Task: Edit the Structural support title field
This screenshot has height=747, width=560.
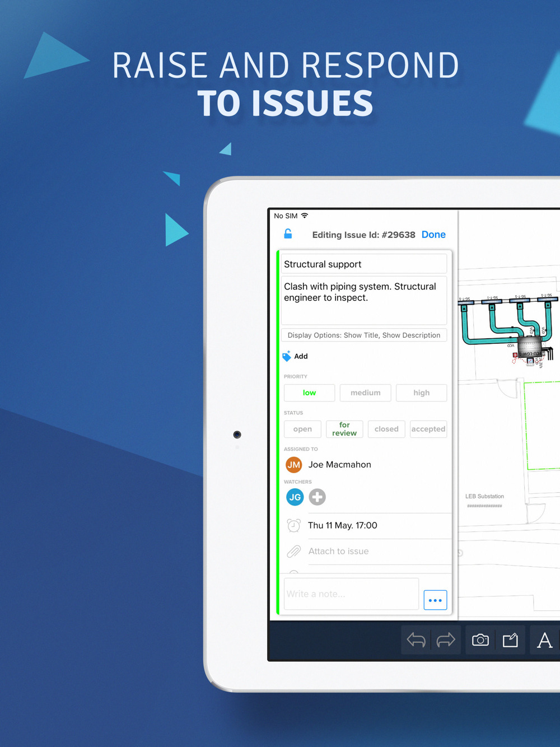Action: 364,264
